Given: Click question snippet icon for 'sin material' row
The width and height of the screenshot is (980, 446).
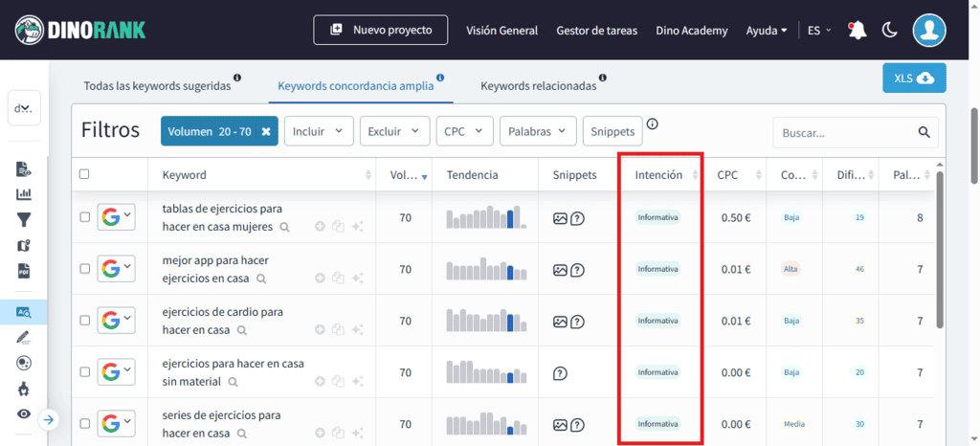Looking at the screenshot, I should click(x=560, y=373).
